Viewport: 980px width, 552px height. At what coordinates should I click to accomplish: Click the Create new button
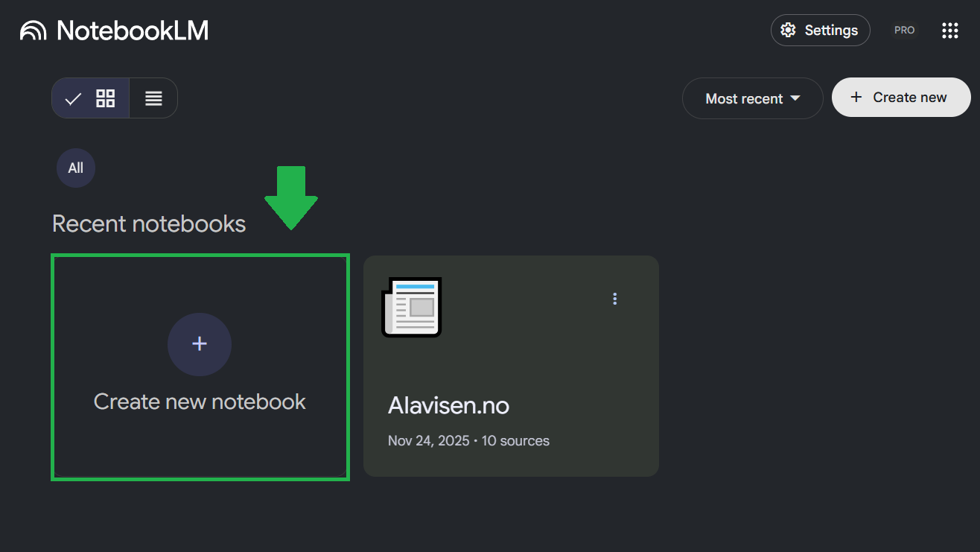[x=901, y=97]
